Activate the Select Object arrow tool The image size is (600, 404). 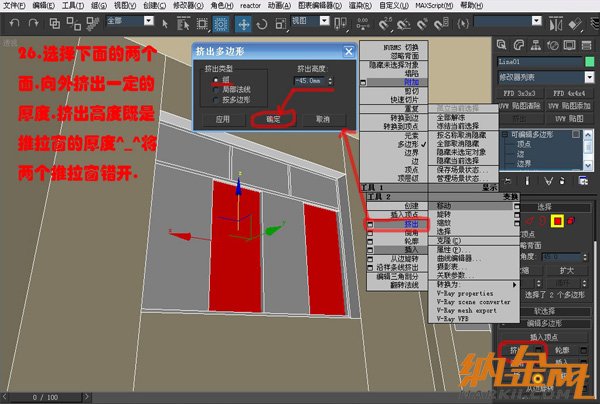coord(165,24)
